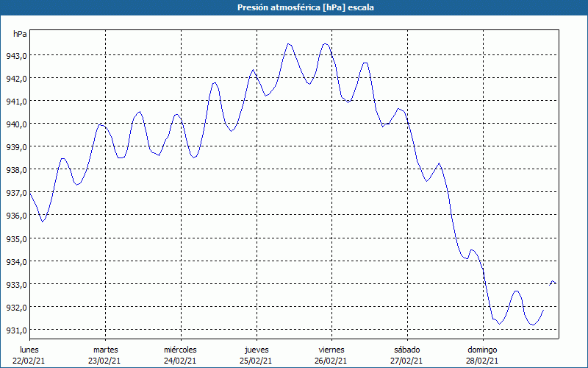Image resolution: width=588 pixels, height=368 pixels.
Task: Select the 936,0 y-axis label
Action: 16,216
